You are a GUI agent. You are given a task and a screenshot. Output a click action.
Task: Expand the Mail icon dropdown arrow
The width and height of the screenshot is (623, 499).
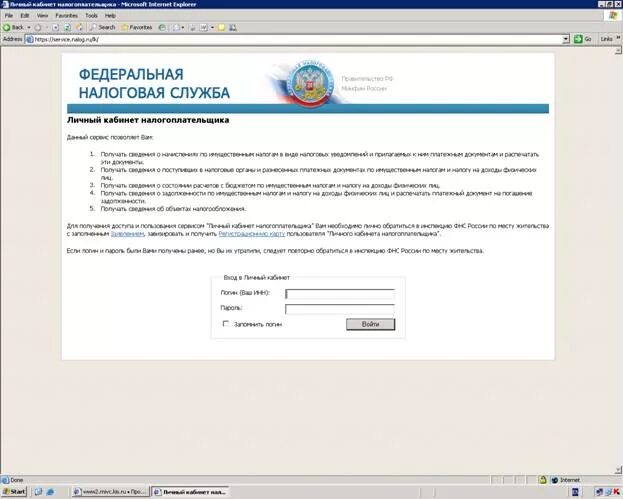pyautogui.click(x=183, y=27)
